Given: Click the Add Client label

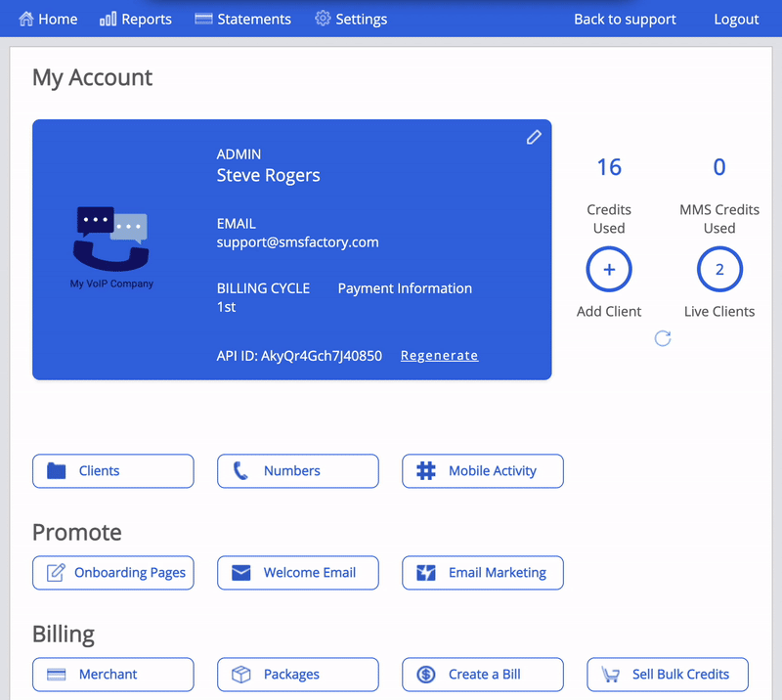Looking at the screenshot, I should pyautogui.click(x=609, y=311).
